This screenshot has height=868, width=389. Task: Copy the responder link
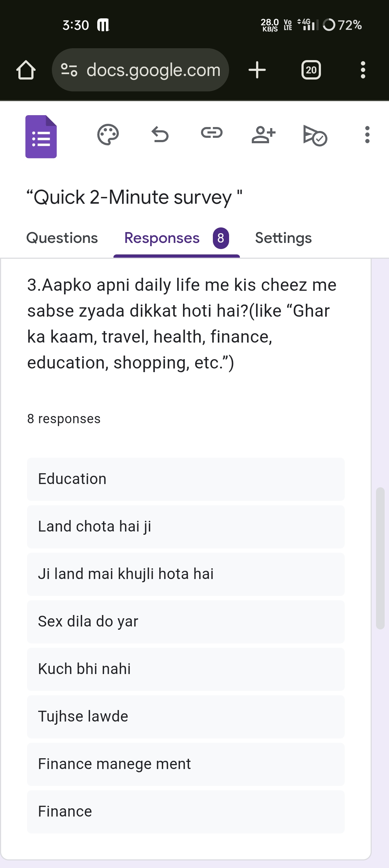pyautogui.click(x=212, y=133)
